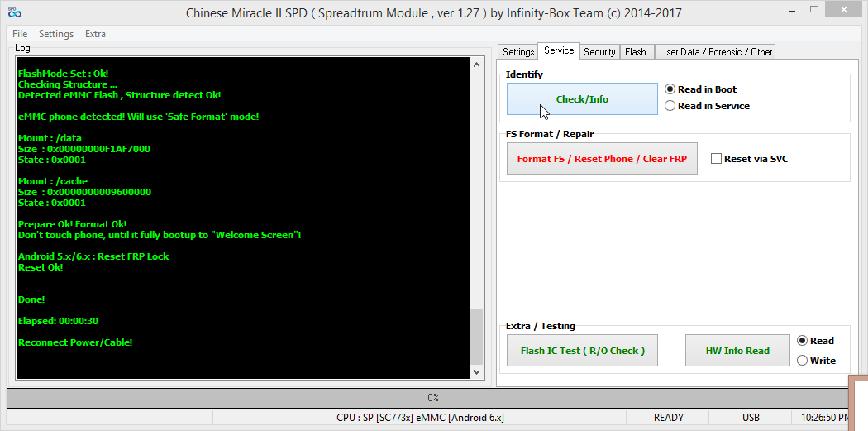
Task: Click the "eMMC phone detected!" log line
Action: tap(138, 117)
